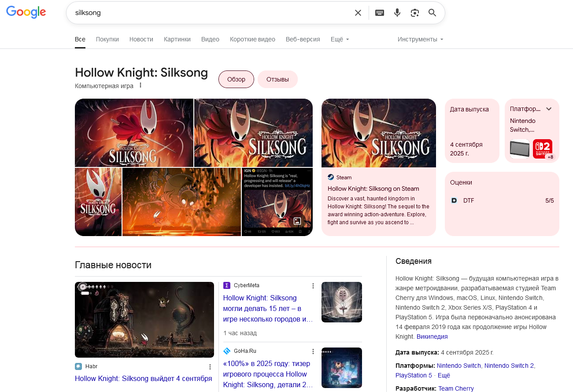Click the 1 час назад timestamp

point(240,333)
